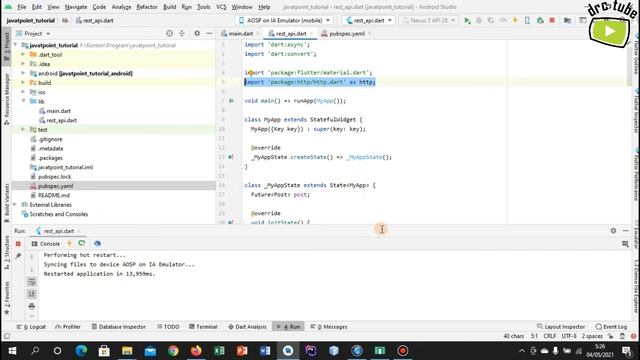Click '2 spaces' indent setting

tap(592, 336)
